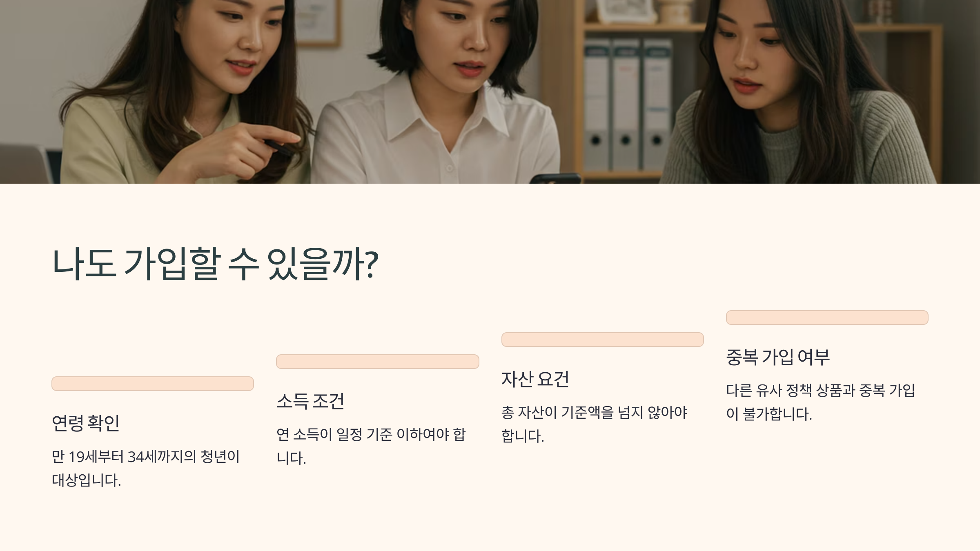Viewport: 980px width, 551px height.
Task: Click the text 다른 유사 정책 상품과 중복 가입이 불가합니다
Action: 820,402
